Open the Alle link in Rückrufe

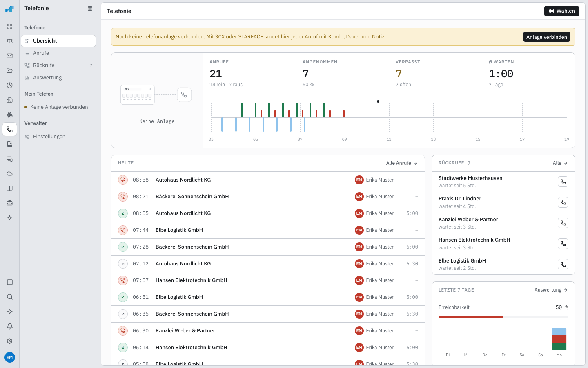coord(560,163)
